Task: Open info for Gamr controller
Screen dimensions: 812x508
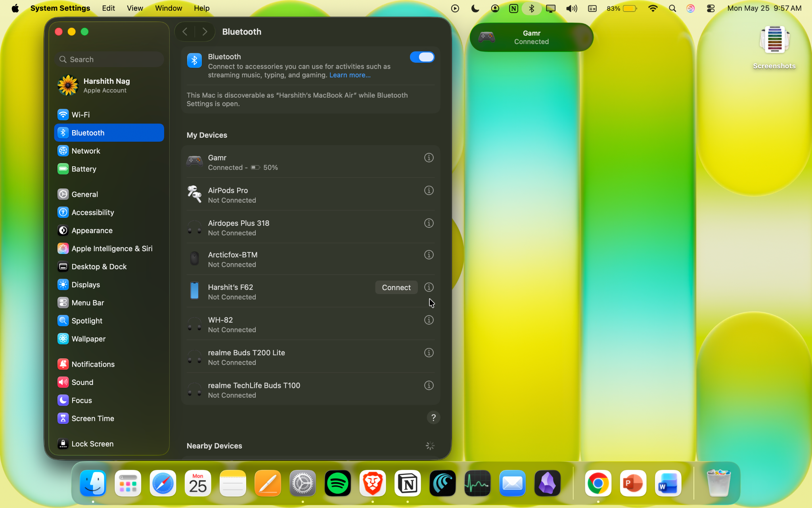Action: click(429, 158)
